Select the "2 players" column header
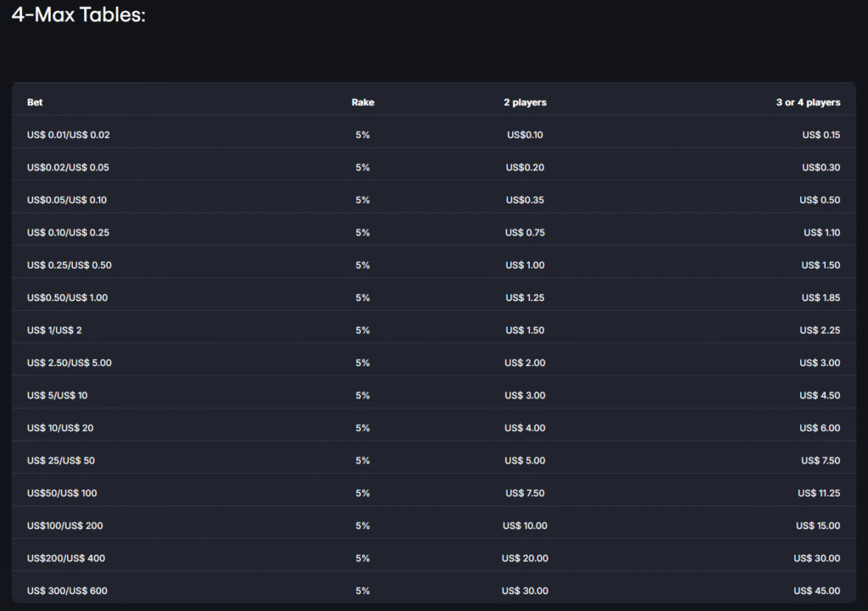Image resolution: width=868 pixels, height=611 pixels. pyautogui.click(x=525, y=103)
